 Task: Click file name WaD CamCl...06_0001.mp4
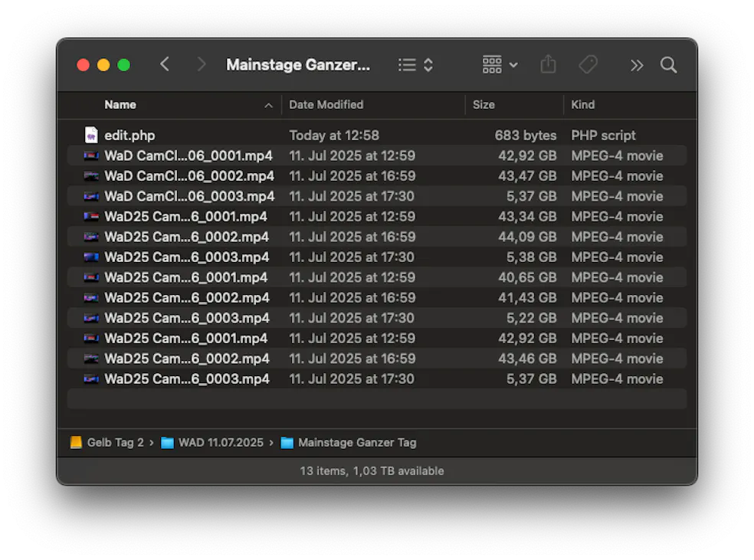click(x=188, y=156)
